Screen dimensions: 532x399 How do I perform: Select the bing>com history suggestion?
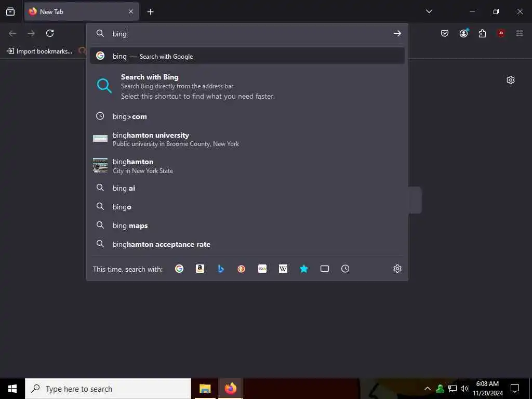247,116
